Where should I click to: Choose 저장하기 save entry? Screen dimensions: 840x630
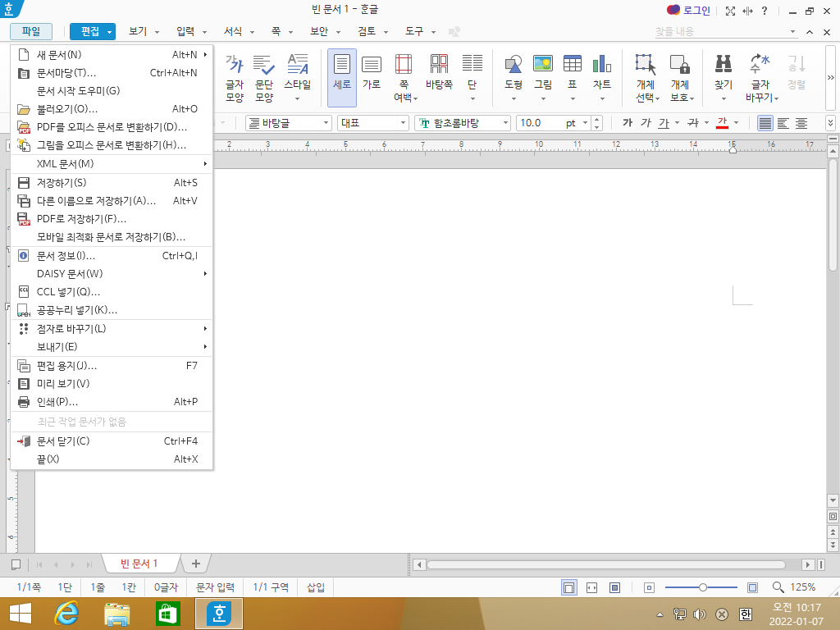(112, 183)
